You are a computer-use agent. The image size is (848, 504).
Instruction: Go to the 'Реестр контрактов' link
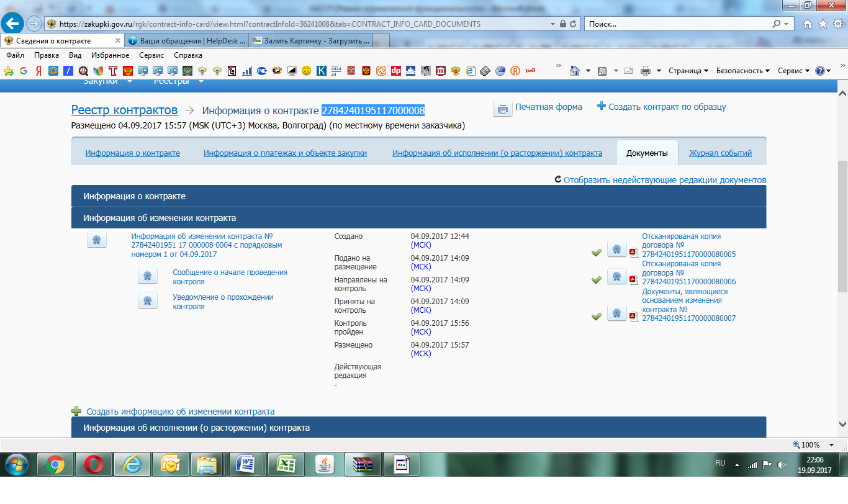[x=124, y=110]
